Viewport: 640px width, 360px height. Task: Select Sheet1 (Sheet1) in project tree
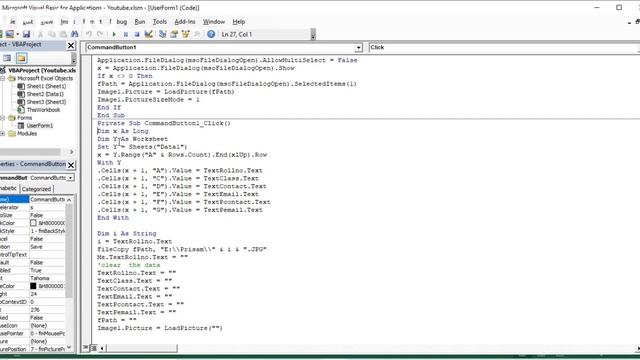pyautogui.click(x=46, y=87)
